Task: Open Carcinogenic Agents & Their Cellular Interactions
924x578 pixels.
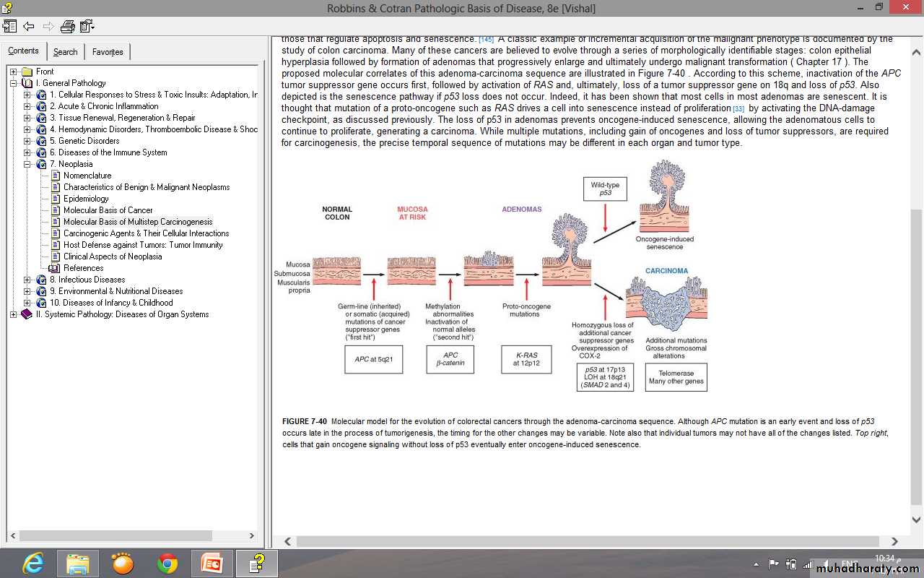Action: [x=146, y=233]
